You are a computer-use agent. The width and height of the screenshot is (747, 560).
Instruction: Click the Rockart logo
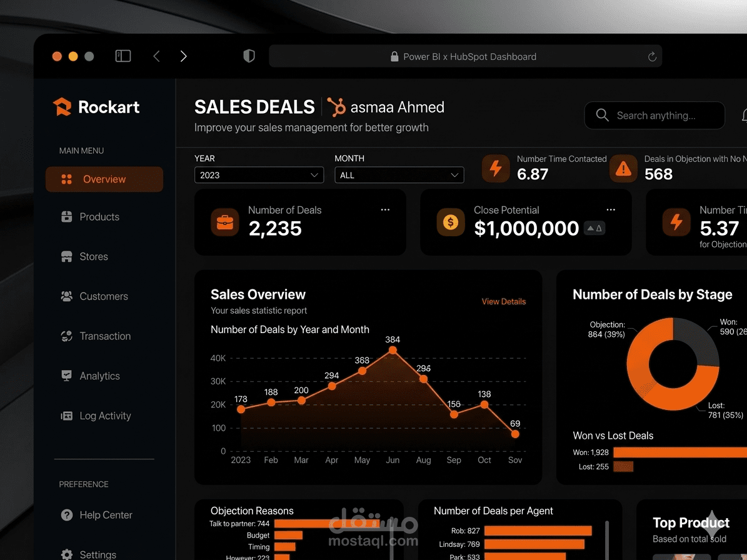[x=62, y=107]
